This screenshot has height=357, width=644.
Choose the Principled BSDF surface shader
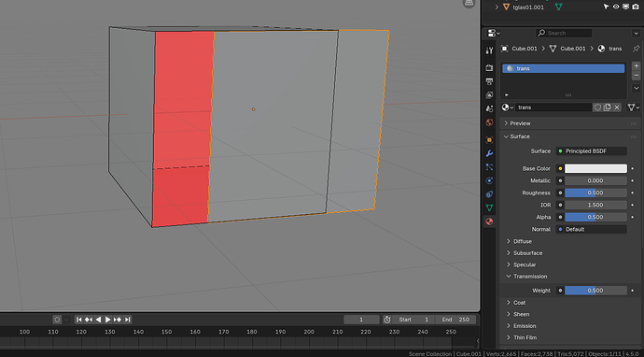592,151
